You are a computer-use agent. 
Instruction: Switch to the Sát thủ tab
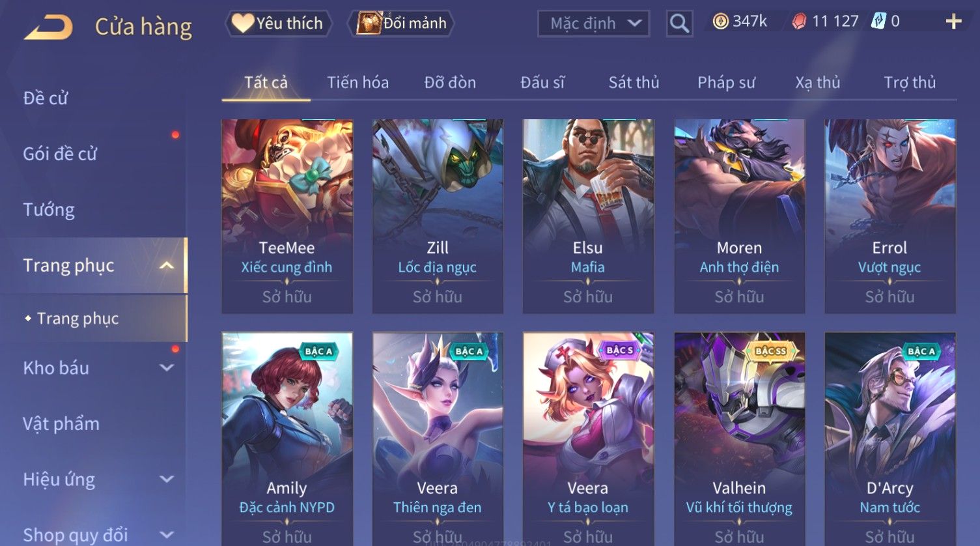click(634, 83)
